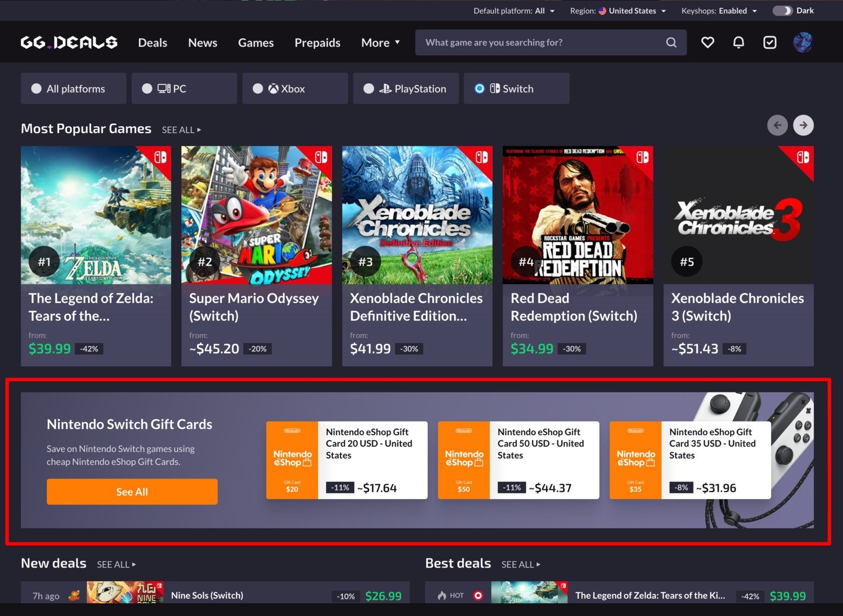Go to previous popular games arrow

coord(777,125)
